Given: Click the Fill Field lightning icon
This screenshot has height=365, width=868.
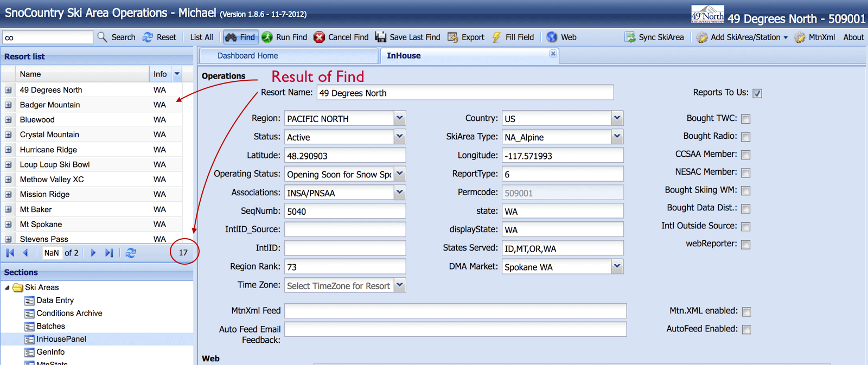Looking at the screenshot, I should tap(496, 37).
